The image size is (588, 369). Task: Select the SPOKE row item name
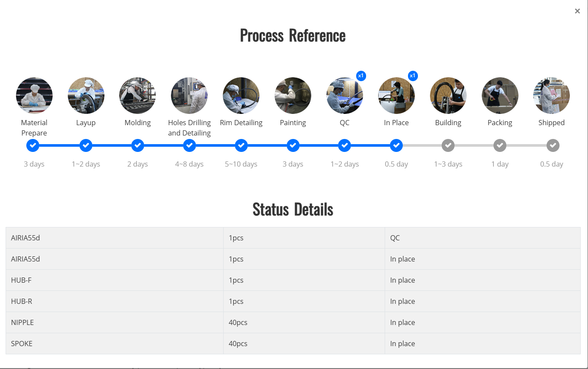click(22, 344)
